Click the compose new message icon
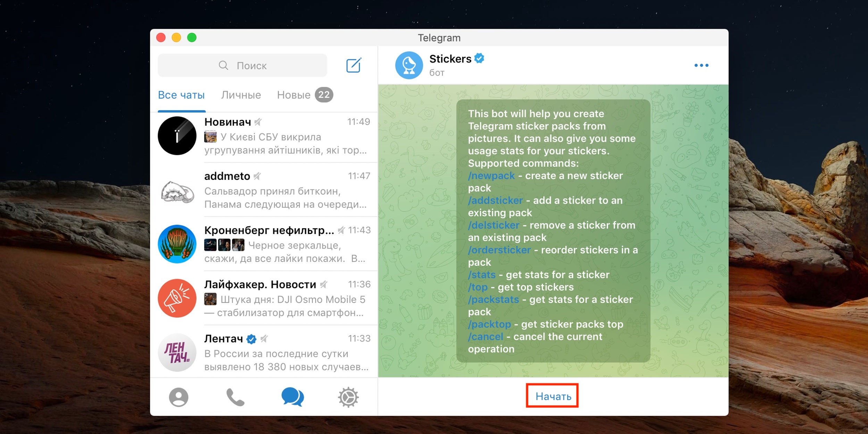Viewport: 868px width, 434px height. point(354,65)
